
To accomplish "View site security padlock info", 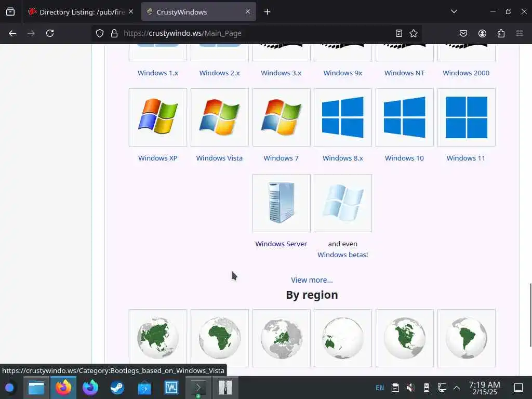I will [114, 33].
